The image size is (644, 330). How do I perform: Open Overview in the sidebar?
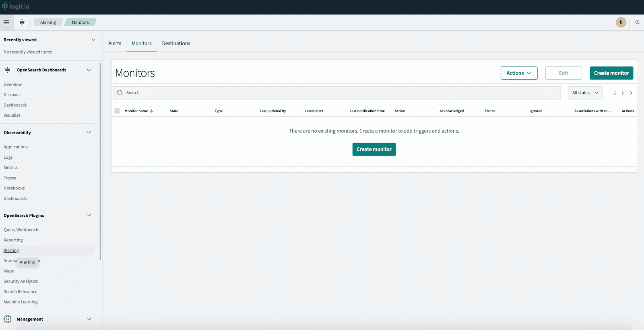(13, 85)
